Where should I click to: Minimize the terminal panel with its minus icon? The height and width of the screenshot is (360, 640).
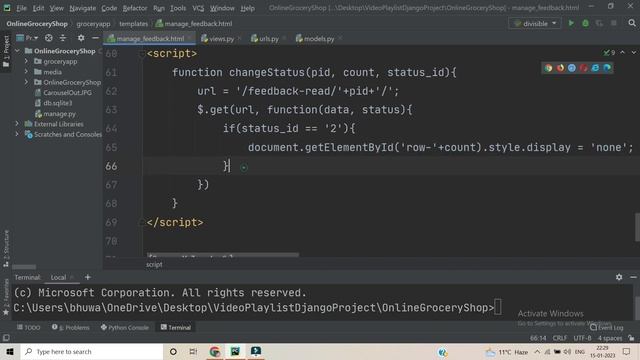click(633, 277)
